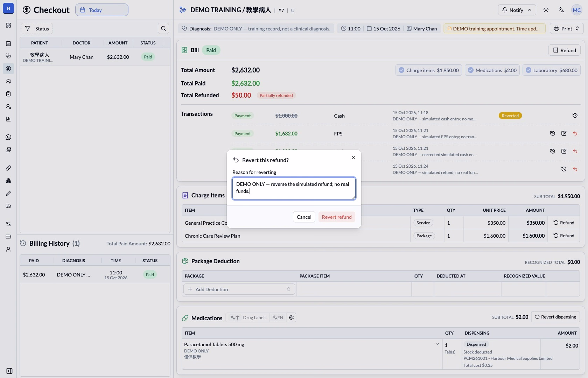This screenshot has height=378, width=588.
Task: Switch drug labels to EN tab
Action: (x=278, y=317)
